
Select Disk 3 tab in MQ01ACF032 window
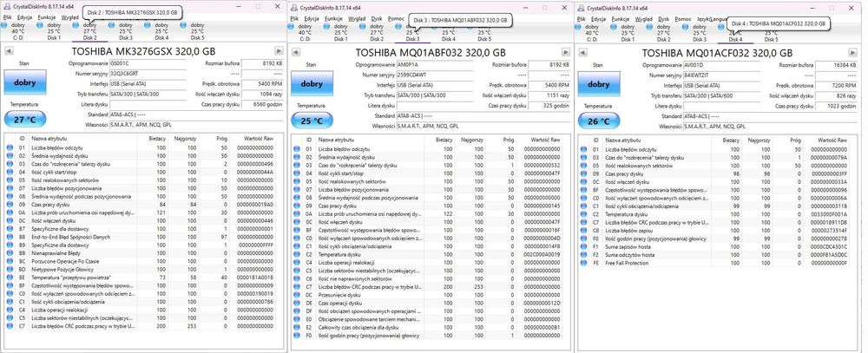pyautogui.click(x=700, y=33)
